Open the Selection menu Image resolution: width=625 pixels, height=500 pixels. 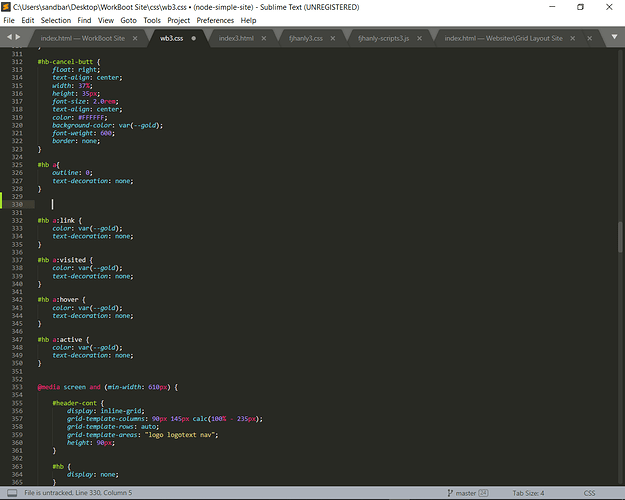(x=56, y=20)
